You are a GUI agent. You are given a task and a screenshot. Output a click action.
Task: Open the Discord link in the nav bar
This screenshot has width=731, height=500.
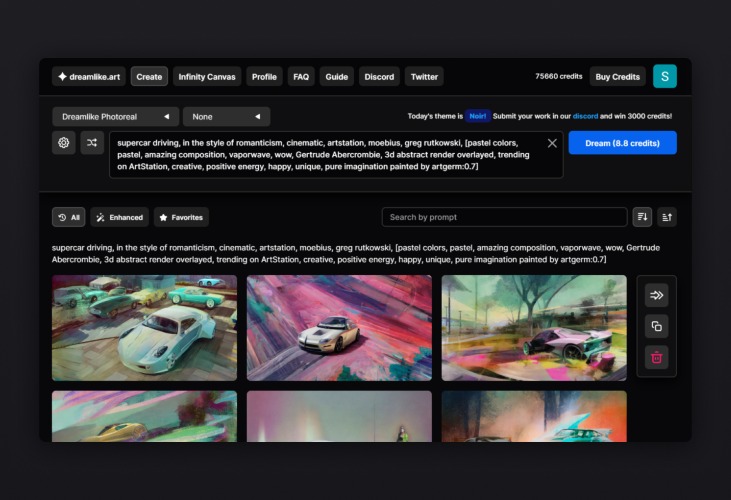(x=379, y=76)
